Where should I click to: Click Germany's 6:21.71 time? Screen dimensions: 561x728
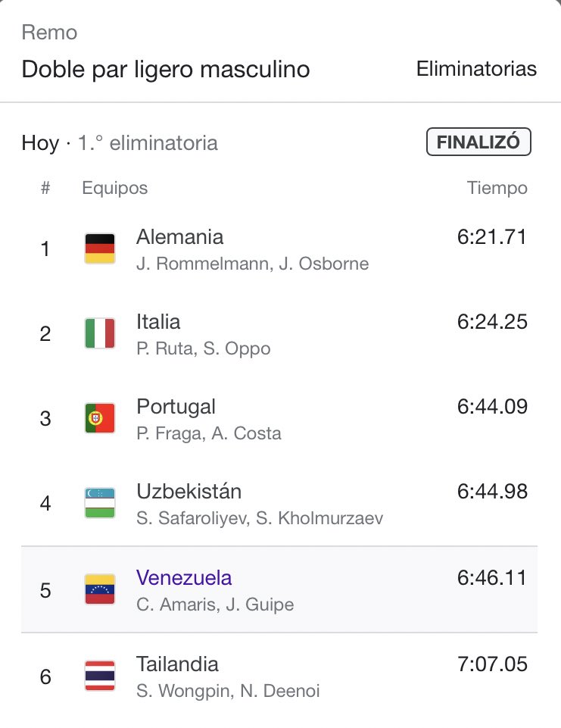pos(491,237)
